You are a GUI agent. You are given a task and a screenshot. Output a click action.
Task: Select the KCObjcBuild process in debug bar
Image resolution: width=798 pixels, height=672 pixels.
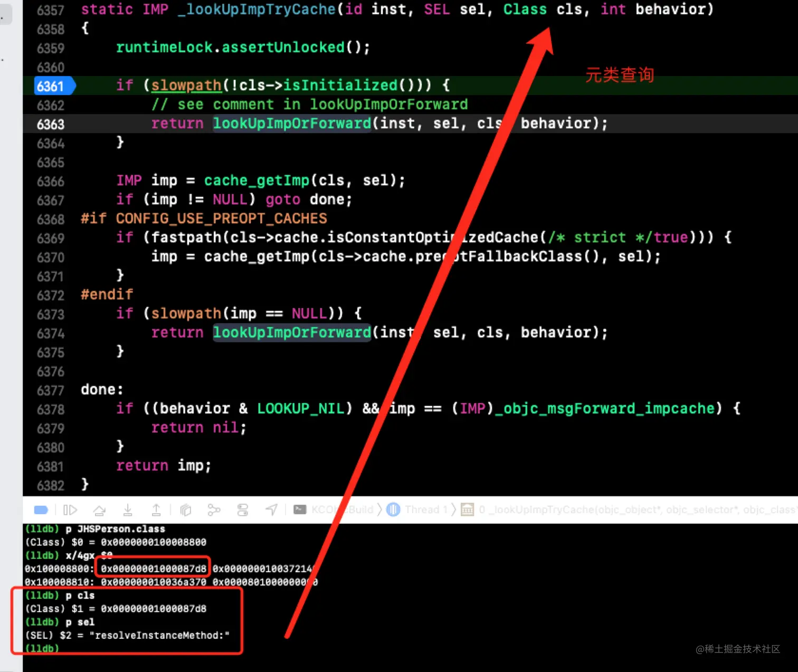click(334, 509)
